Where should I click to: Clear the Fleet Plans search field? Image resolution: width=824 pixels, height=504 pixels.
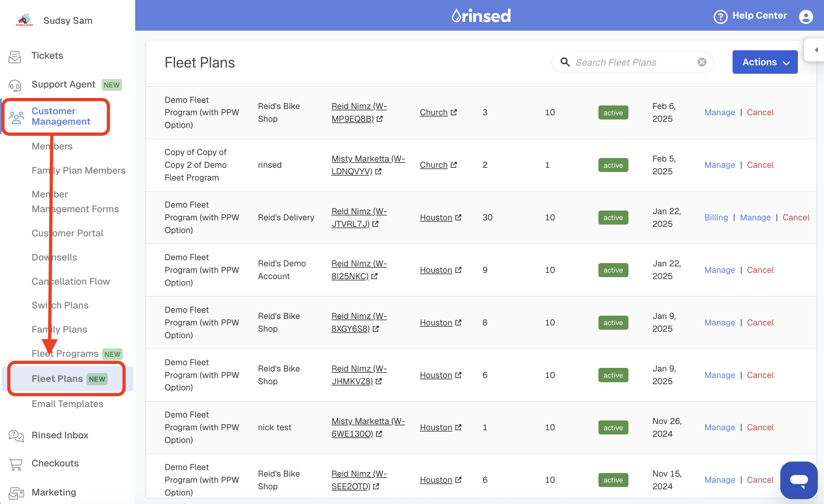pyautogui.click(x=702, y=62)
